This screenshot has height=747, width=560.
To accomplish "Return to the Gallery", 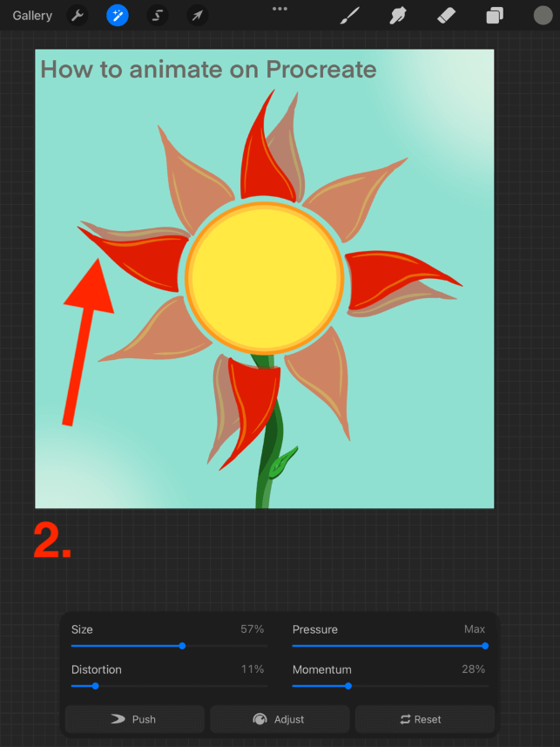I will tap(32, 16).
